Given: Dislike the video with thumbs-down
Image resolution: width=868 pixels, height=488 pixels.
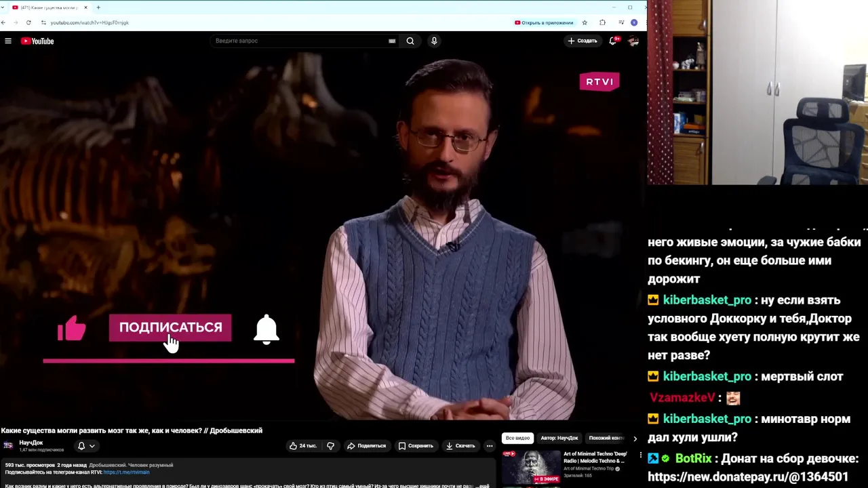Looking at the screenshot, I should tap(330, 446).
